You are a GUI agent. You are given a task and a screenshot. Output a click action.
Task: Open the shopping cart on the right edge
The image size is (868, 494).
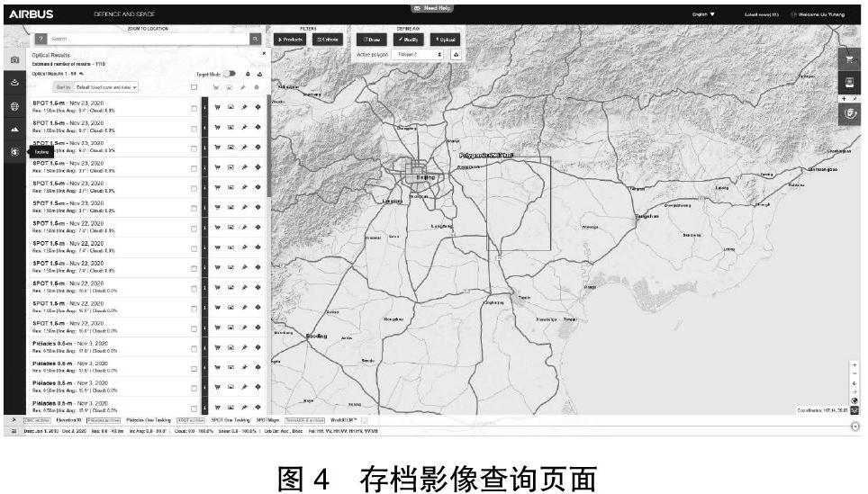849,59
